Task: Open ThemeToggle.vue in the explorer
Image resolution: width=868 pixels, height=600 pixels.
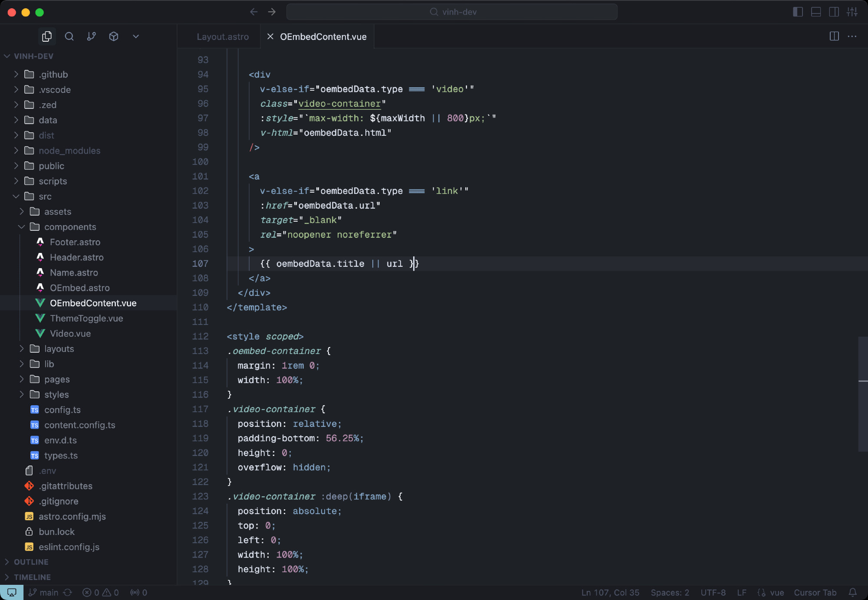Action: [x=89, y=318]
